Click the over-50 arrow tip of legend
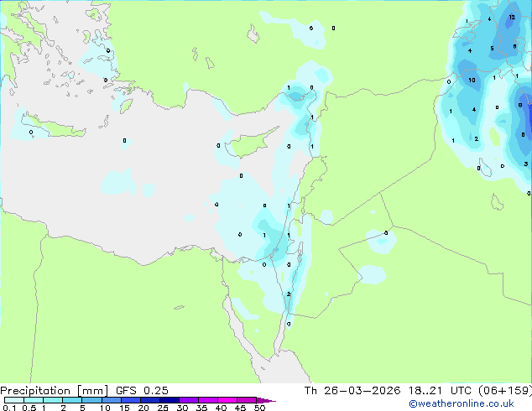Image resolution: width=532 pixels, height=411 pixels. tap(266, 400)
